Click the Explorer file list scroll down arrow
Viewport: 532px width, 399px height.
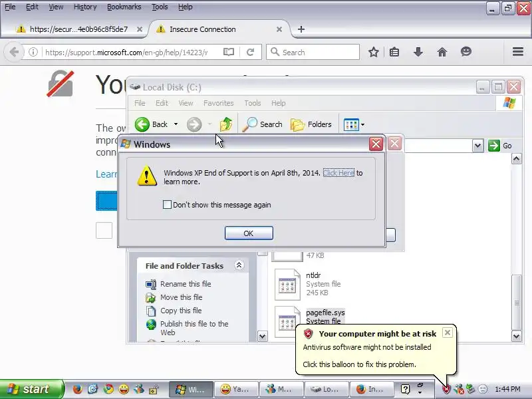click(517, 336)
